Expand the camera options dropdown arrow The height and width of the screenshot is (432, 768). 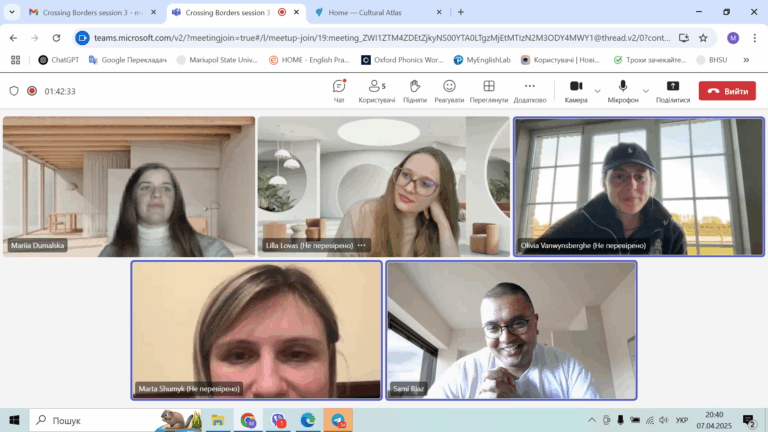pos(598,90)
